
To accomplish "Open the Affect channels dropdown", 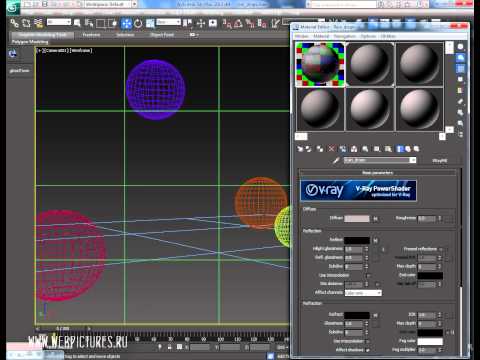I will (363, 293).
